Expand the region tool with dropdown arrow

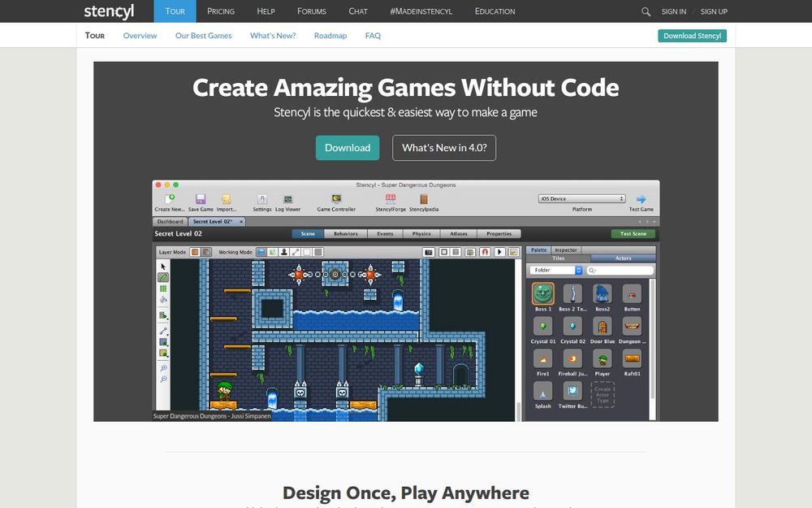(x=164, y=341)
